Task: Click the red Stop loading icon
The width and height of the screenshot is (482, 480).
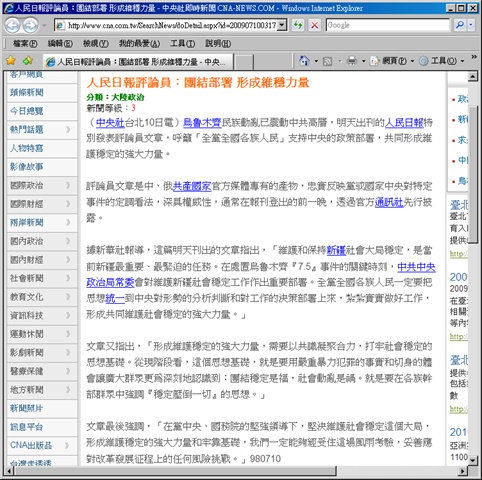Action: [x=314, y=25]
